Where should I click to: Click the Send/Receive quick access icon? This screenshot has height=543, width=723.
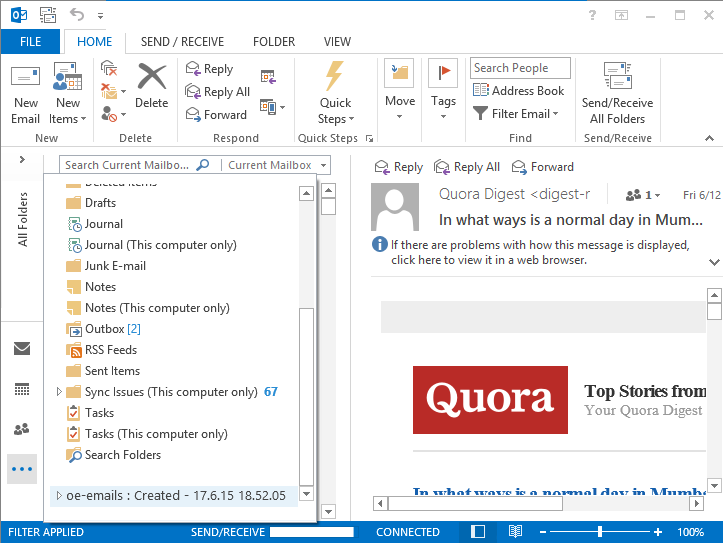coord(48,15)
